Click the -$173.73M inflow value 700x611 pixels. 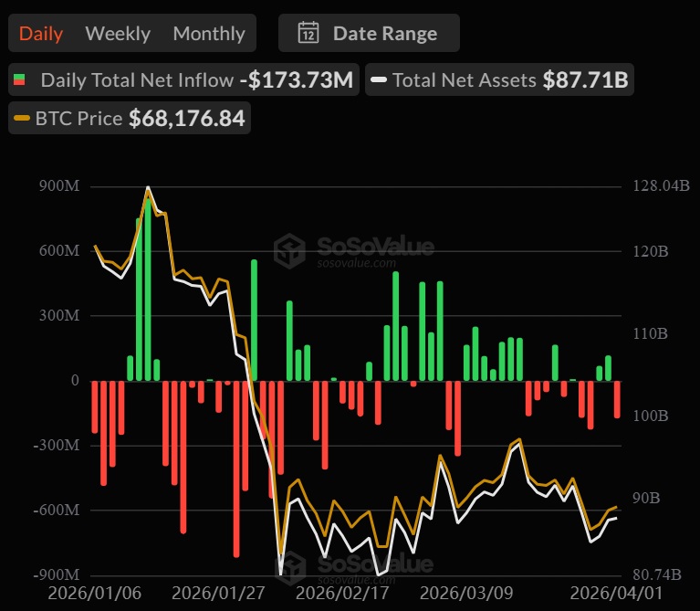tap(297, 80)
